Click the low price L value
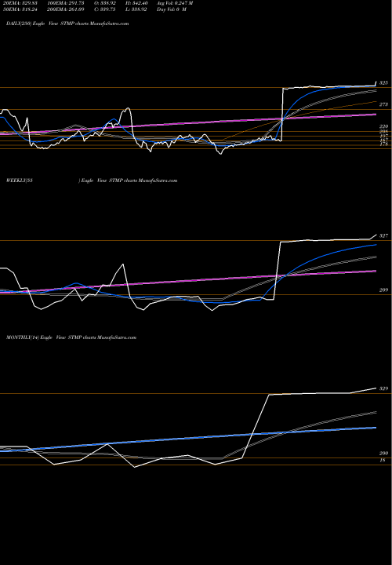This screenshot has height=565, width=392. (x=136, y=9)
